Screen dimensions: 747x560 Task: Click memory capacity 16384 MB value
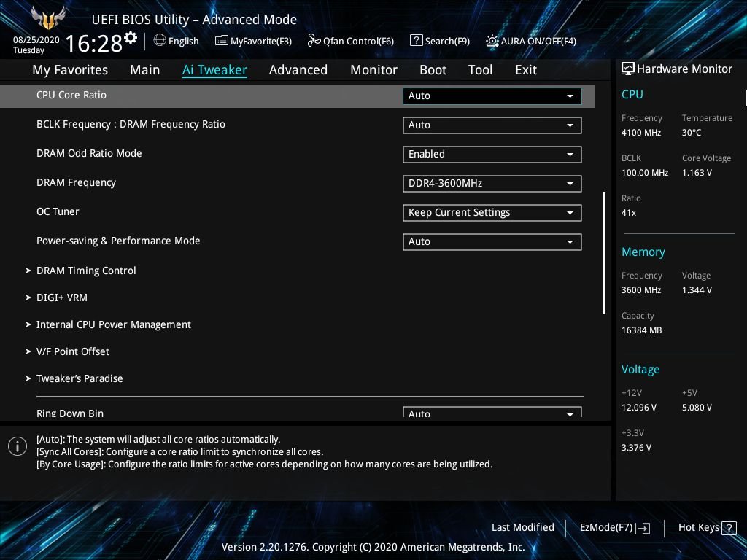pyautogui.click(x=641, y=330)
